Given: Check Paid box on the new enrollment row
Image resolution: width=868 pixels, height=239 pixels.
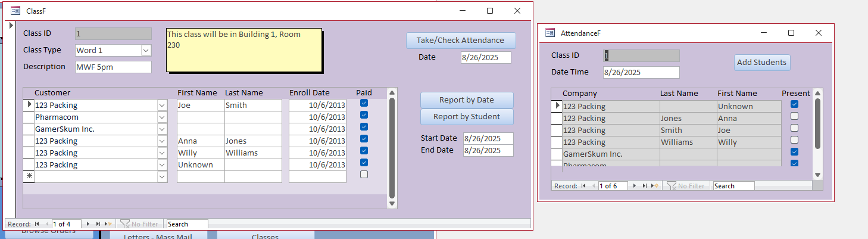Looking at the screenshot, I should pos(364,175).
